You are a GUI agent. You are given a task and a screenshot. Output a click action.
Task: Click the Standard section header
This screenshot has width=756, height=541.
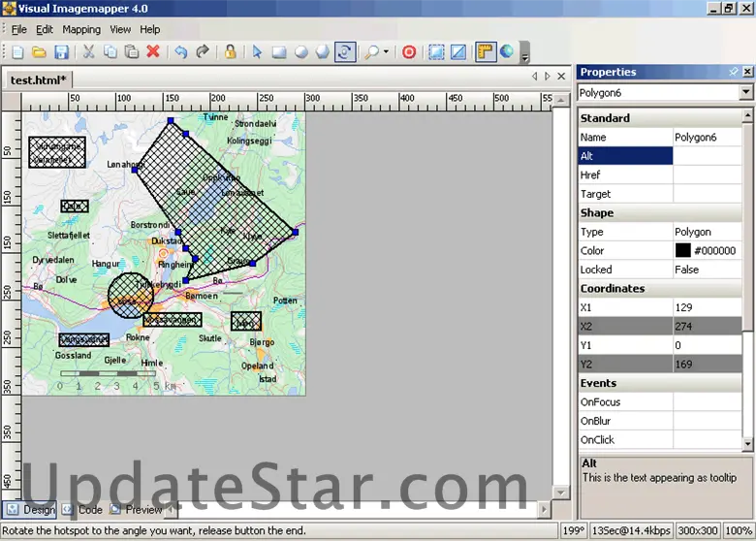pos(660,118)
